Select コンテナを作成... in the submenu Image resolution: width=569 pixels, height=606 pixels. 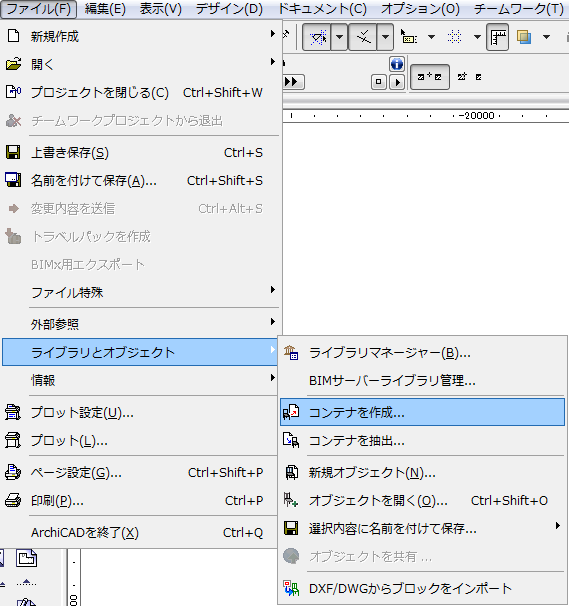pos(422,412)
